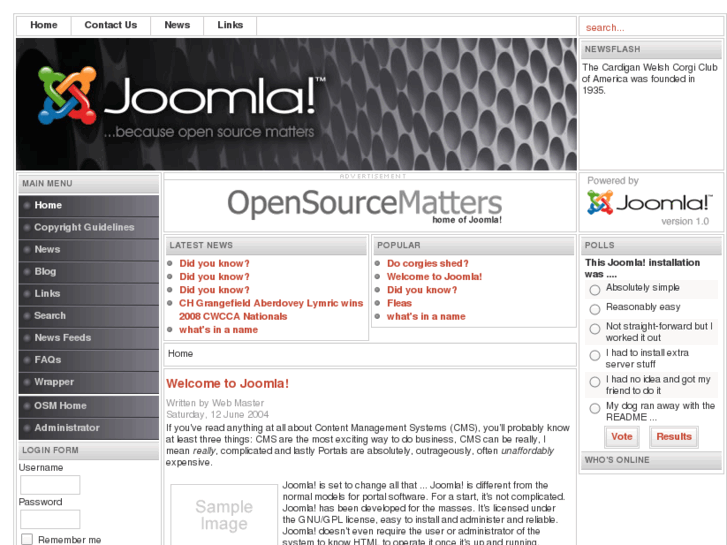The height and width of the screenshot is (545, 727).
Task: Open 'Welcome to Joomla!' in Popular list
Action: coord(434,277)
